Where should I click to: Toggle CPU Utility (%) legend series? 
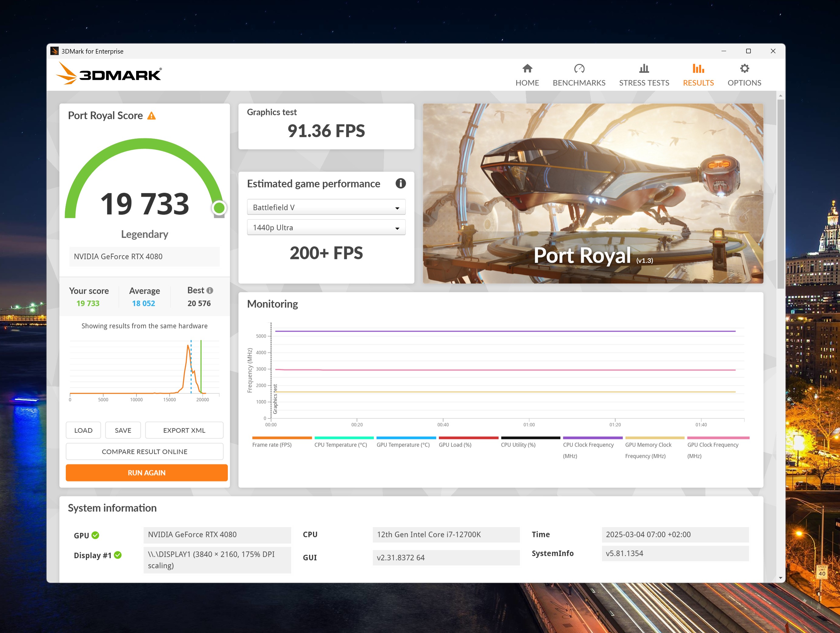pos(530,442)
